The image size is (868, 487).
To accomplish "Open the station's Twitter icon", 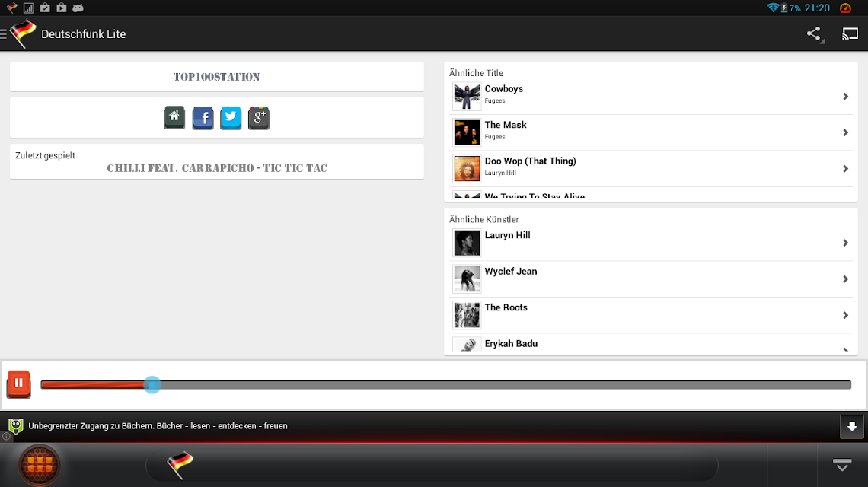I will click(231, 118).
